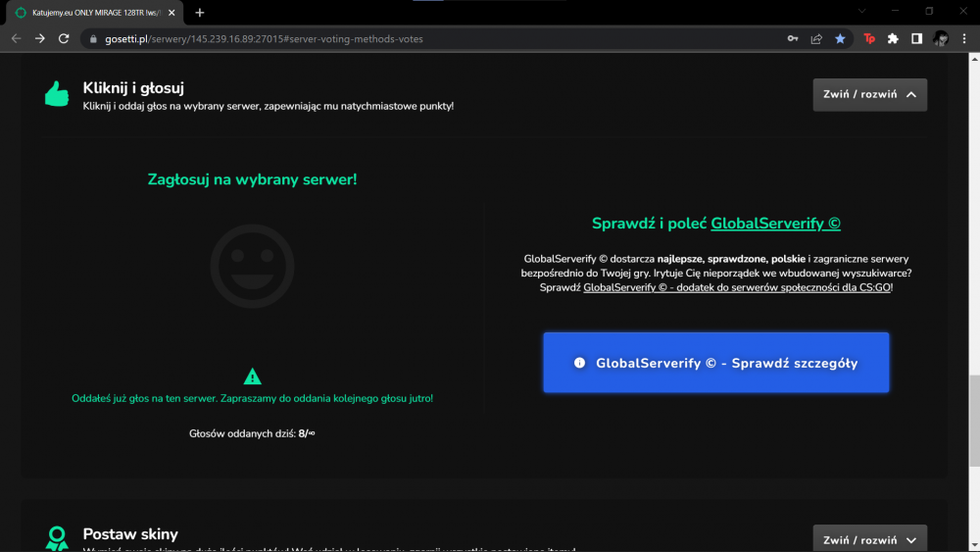
Task: Click the bookmark star icon
Action: [x=840, y=39]
